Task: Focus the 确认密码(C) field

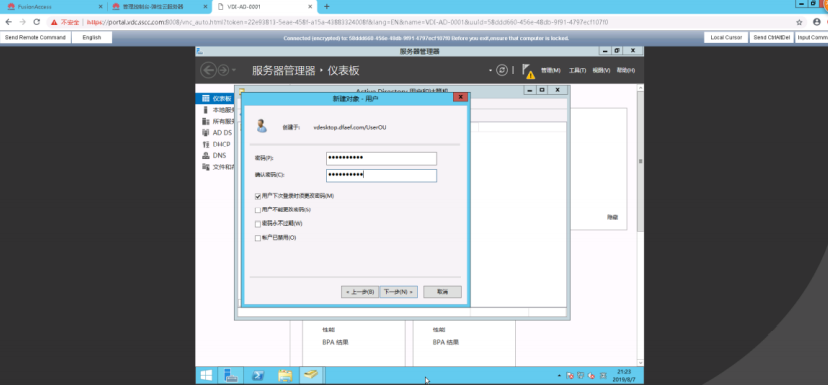Action: point(381,175)
